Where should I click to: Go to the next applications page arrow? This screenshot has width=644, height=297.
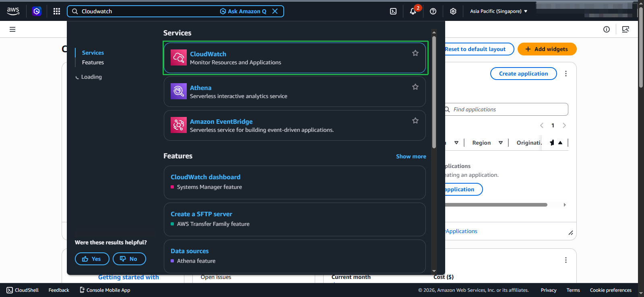tap(564, 125)
